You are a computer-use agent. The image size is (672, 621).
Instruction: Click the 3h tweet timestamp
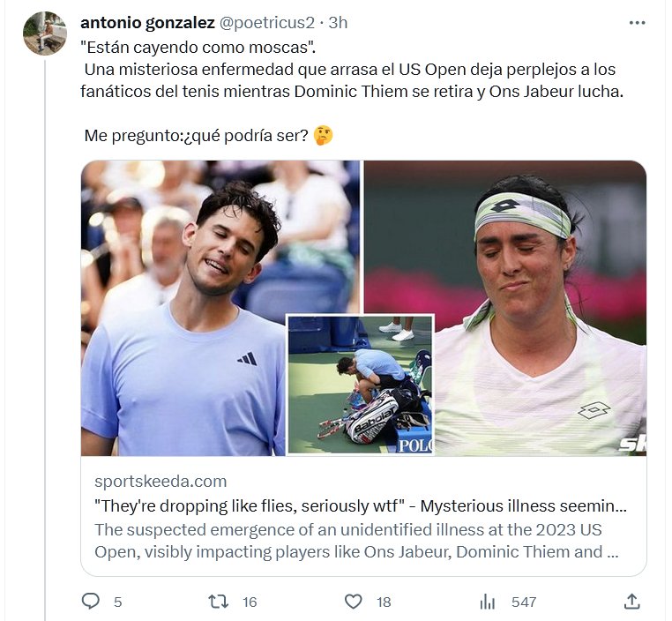338,23
